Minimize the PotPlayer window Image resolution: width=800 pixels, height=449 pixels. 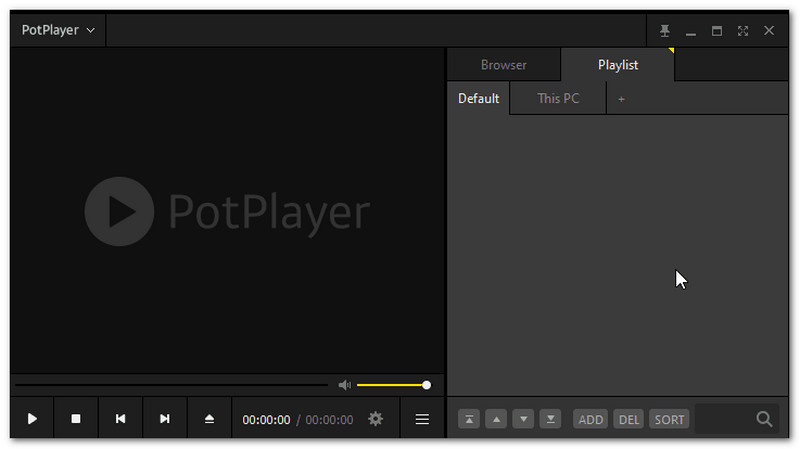coord(691,34)
